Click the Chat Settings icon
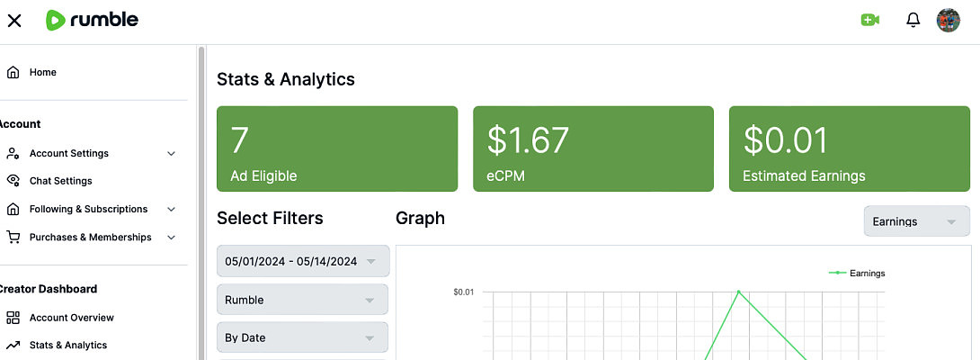Image resolution: width=980 pixels, height=360 pixels. point(13,181)
